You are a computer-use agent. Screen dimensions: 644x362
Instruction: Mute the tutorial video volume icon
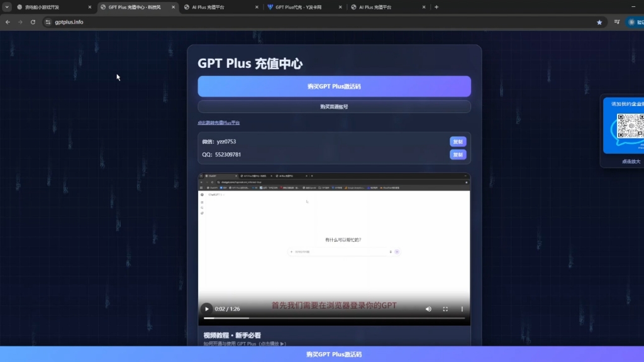[428, 309]
